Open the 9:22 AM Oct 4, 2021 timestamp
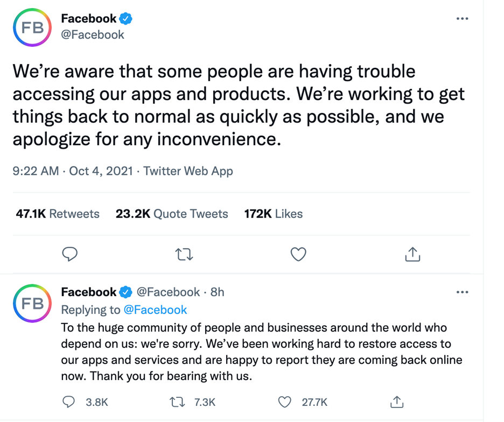 tap(73, 171)
